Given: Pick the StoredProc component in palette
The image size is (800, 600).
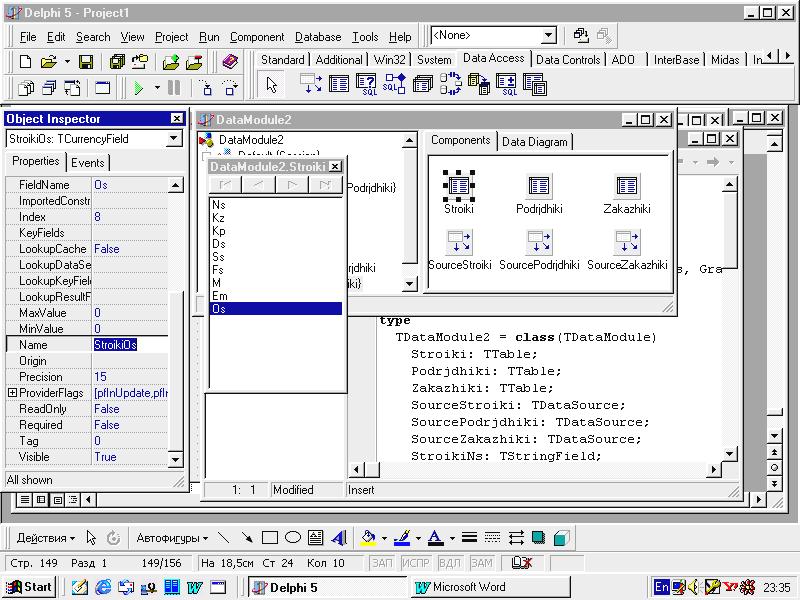Looking at the screenshot, I should tap(394, 84).
